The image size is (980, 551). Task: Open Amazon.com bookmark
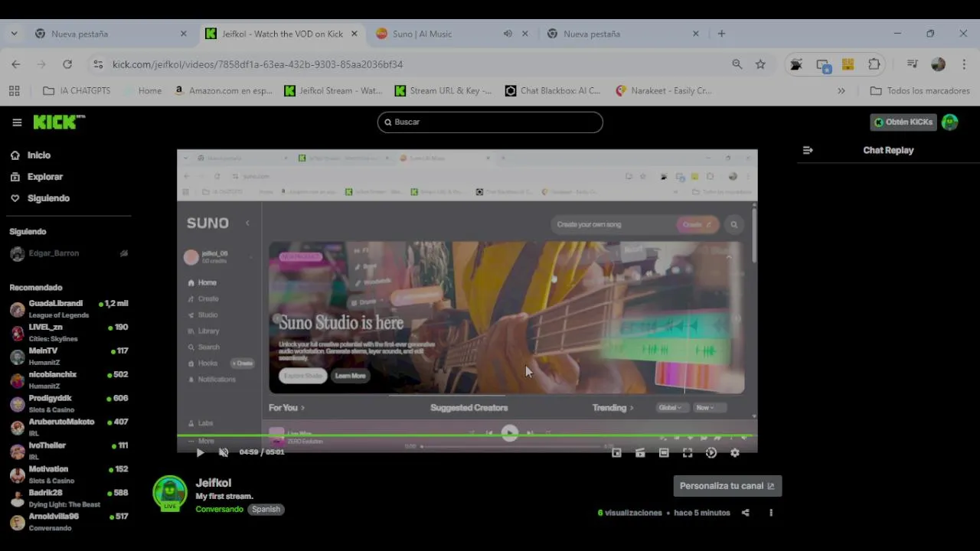(223, 91)
